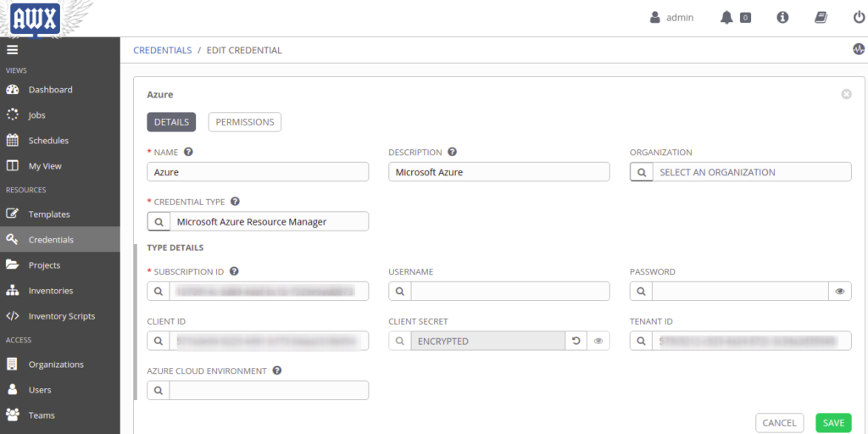The image size is (868, 434).
Task: Click the AZURE CLOUD ENVIRONMENT lookup icon
Action: [159, 390]
